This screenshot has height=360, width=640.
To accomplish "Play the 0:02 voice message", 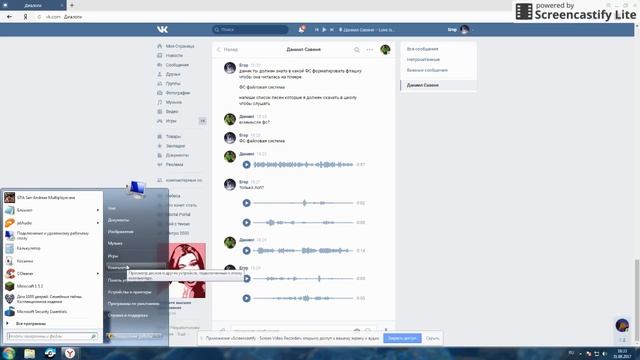I will pos(247,203).
